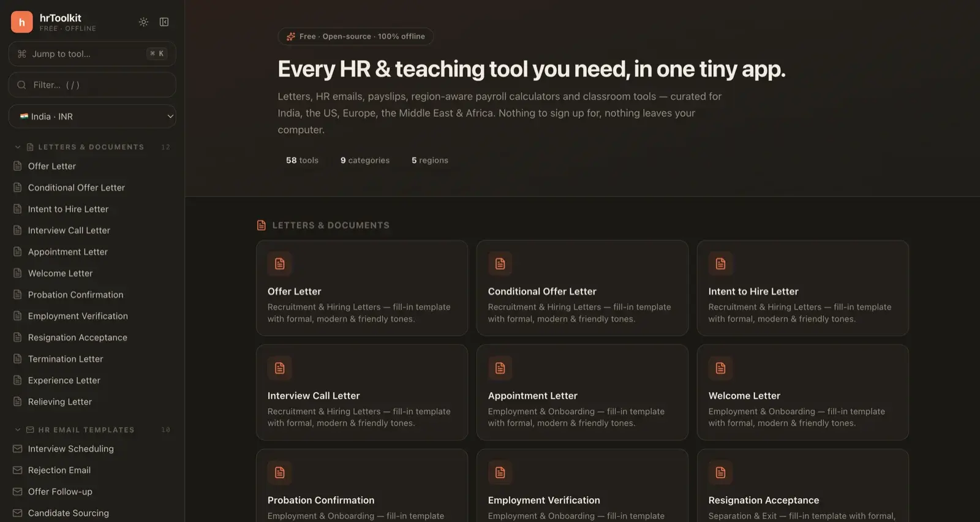Click the hrToolkit app name
This screenshot has height=522, width=980.
pos(61,18)
